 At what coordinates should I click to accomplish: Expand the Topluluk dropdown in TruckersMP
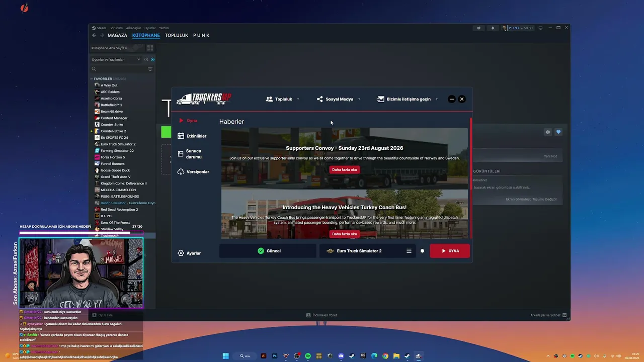pos(283,99)
